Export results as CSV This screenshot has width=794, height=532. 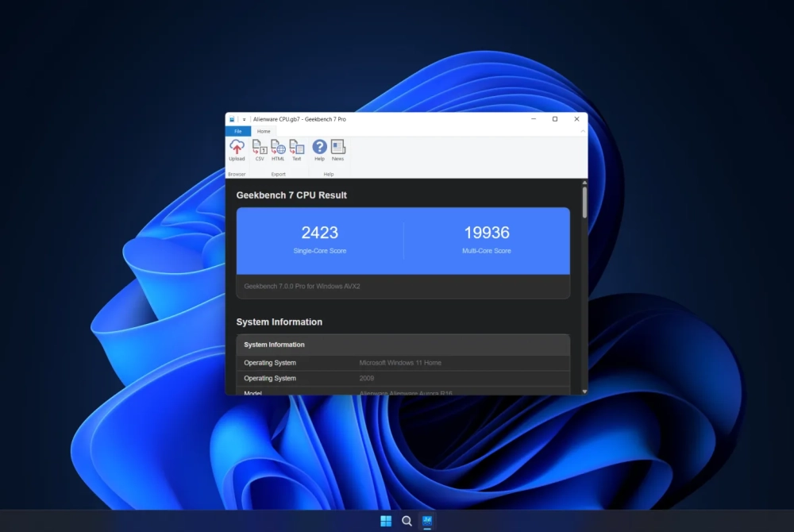[x=260, y=150]
